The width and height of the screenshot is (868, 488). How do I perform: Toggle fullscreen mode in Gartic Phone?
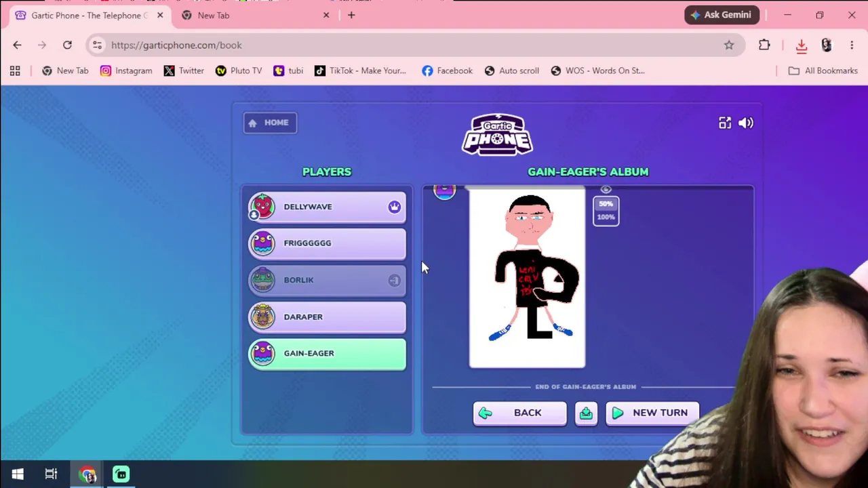725,123
